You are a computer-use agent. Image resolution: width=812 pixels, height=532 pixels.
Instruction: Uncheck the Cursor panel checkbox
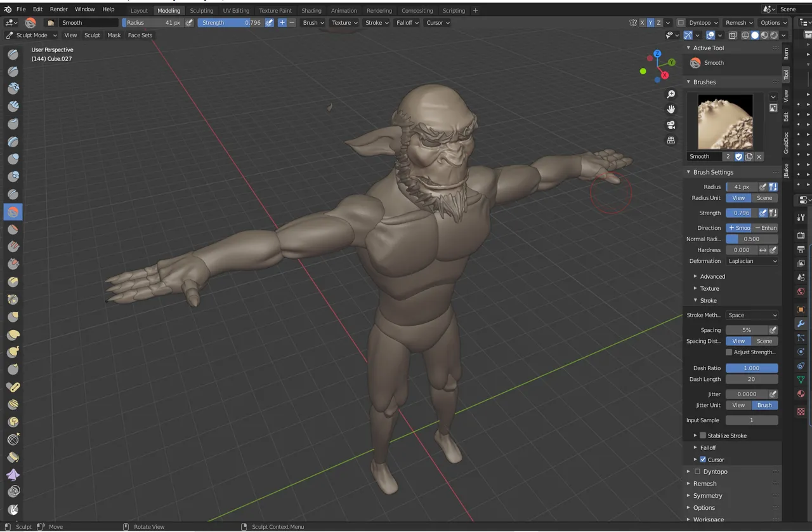click(703, 460)
